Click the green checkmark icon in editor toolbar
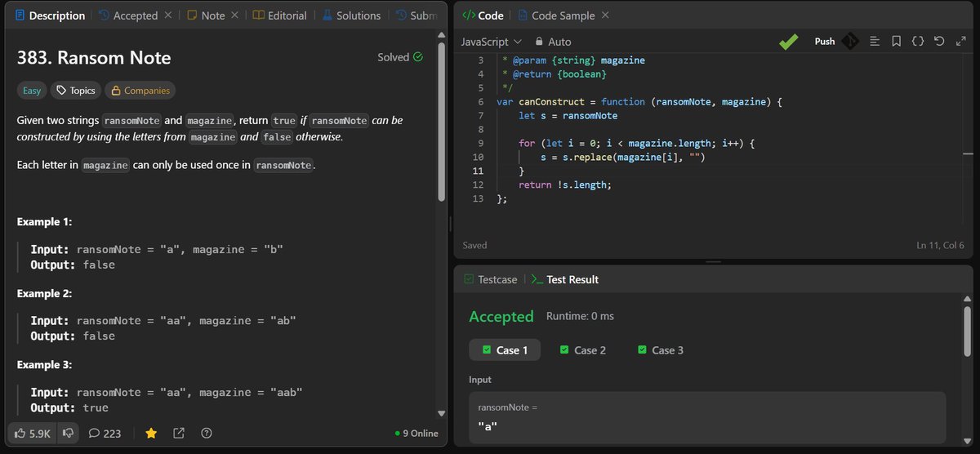Screen dimensions: 980x454 (788, 42)
